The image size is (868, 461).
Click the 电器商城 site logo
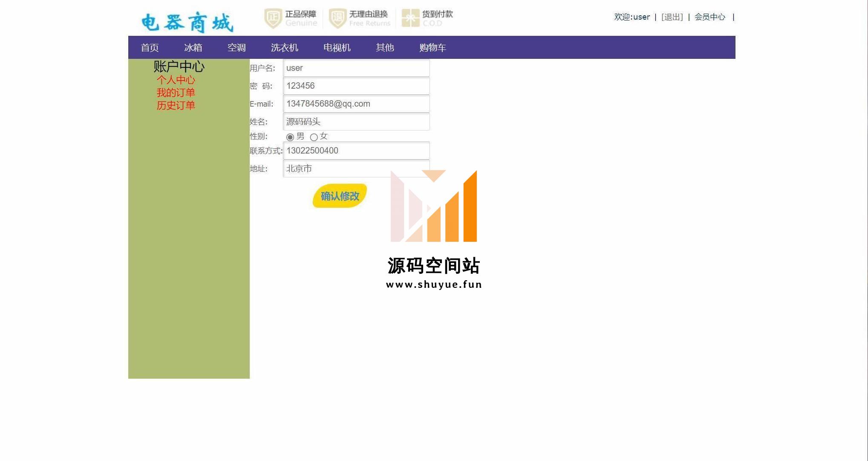[187, 23]
